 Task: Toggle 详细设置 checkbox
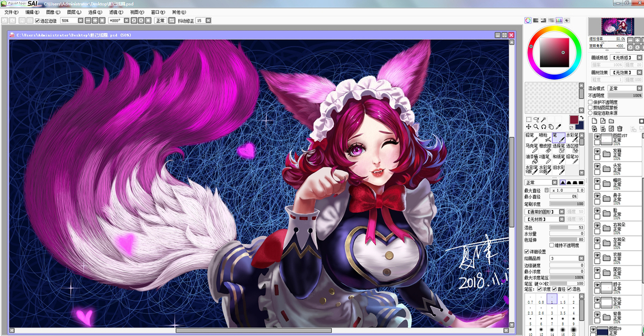526,251
